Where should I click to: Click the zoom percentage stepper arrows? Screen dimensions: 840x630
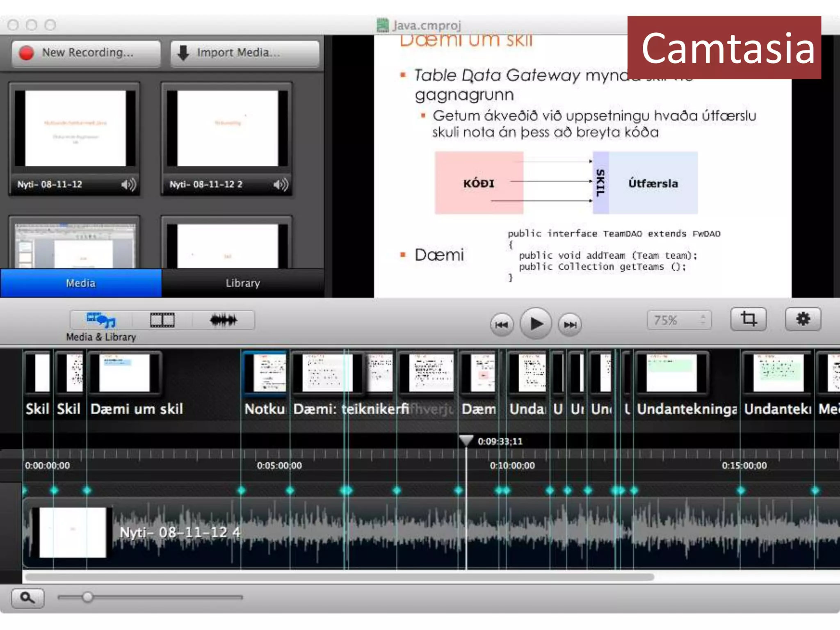tap(703, 320)
